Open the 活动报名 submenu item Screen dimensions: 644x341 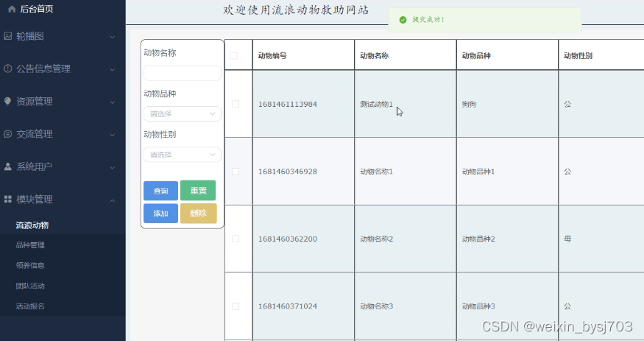[x=30, y=306]
